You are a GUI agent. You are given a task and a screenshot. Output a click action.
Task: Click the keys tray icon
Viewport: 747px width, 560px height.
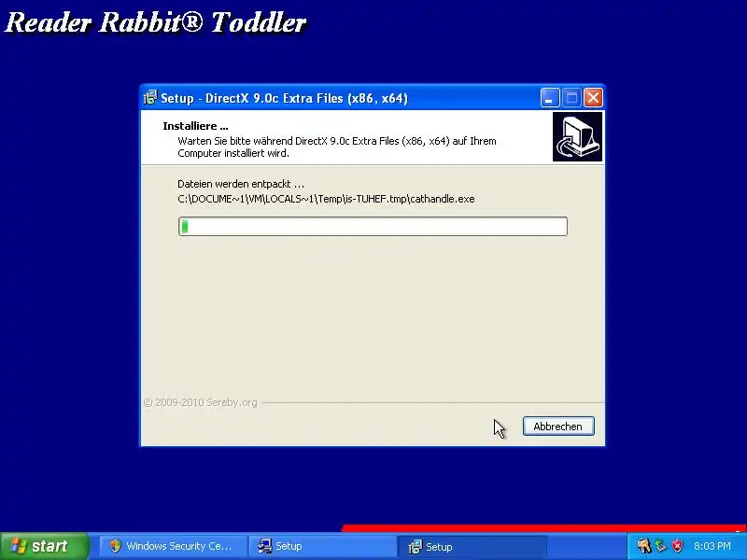(644, 546)
